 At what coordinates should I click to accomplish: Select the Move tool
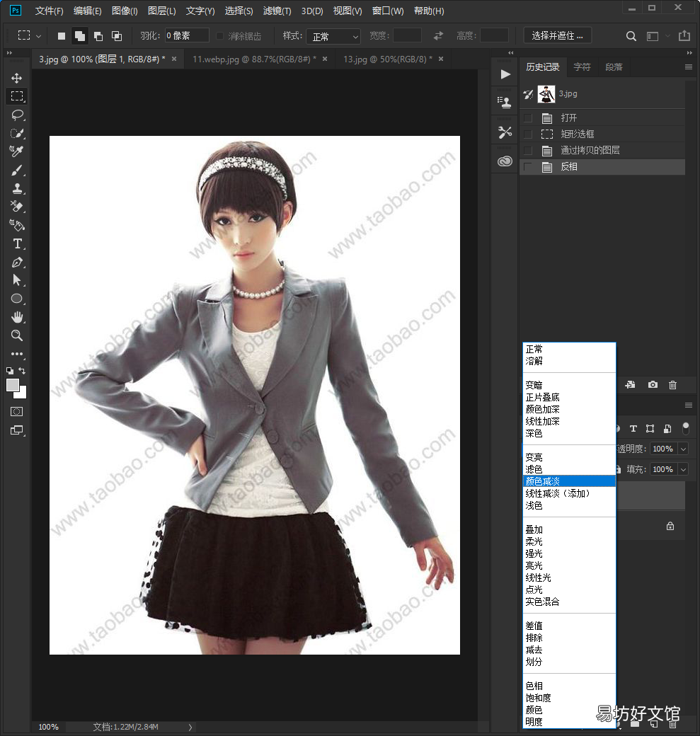[17, 78]
